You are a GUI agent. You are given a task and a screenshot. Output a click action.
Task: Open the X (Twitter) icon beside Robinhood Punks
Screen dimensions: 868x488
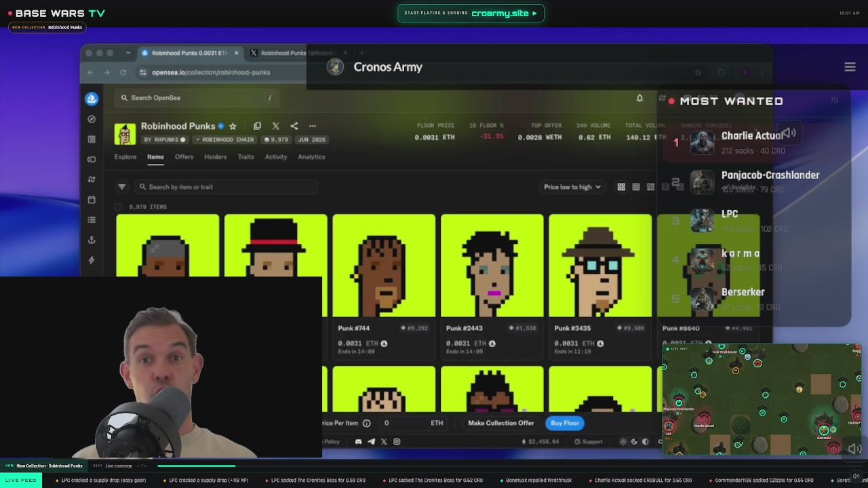tap(275, 126)
